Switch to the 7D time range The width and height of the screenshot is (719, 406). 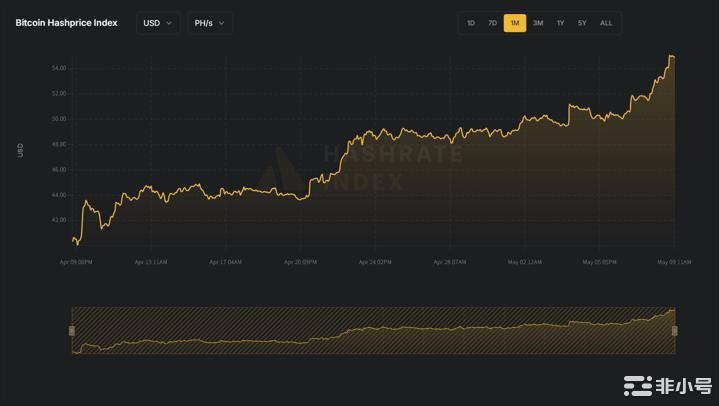click(x=492, y=23)
